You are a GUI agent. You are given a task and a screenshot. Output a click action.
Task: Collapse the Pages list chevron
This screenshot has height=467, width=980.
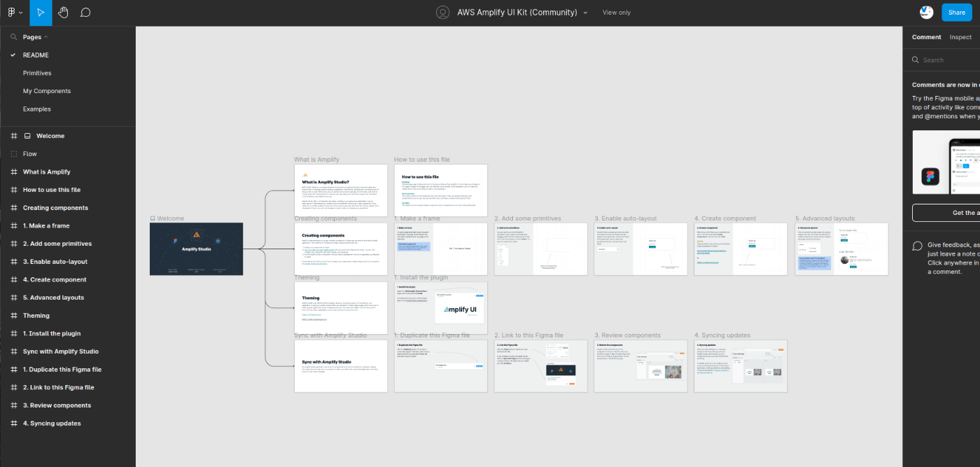coord(46,37)
